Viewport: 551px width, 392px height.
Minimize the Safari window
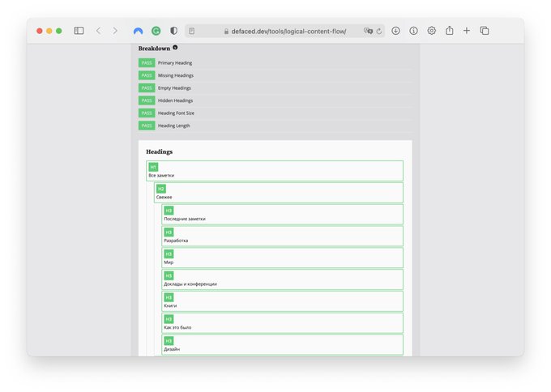click(x=49, y=31)
